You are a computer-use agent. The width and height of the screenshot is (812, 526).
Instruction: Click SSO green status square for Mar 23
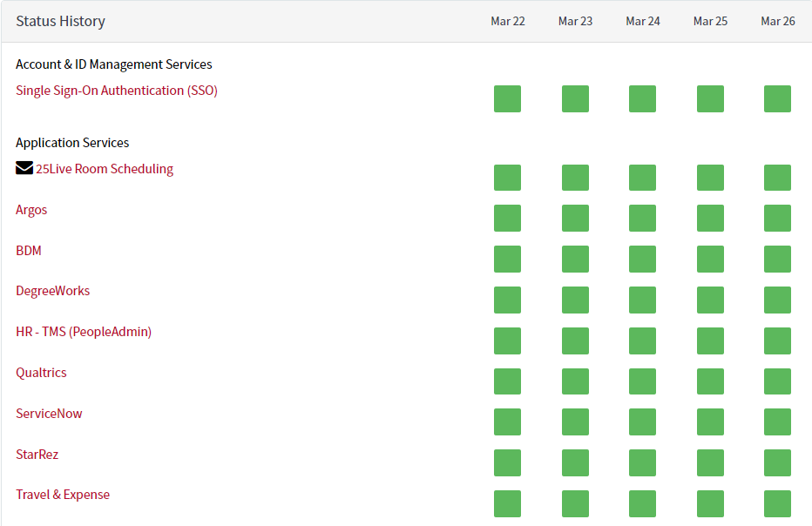(575, 99)
